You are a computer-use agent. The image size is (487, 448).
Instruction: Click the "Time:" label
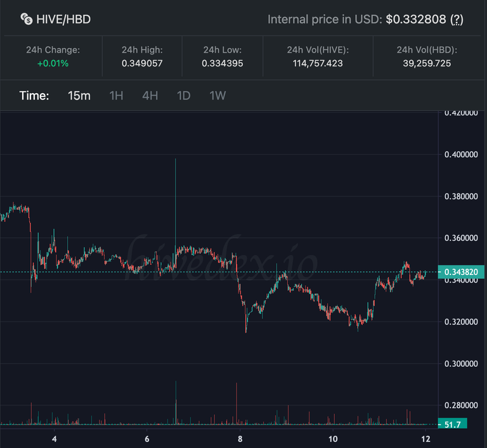pos(34,96)
